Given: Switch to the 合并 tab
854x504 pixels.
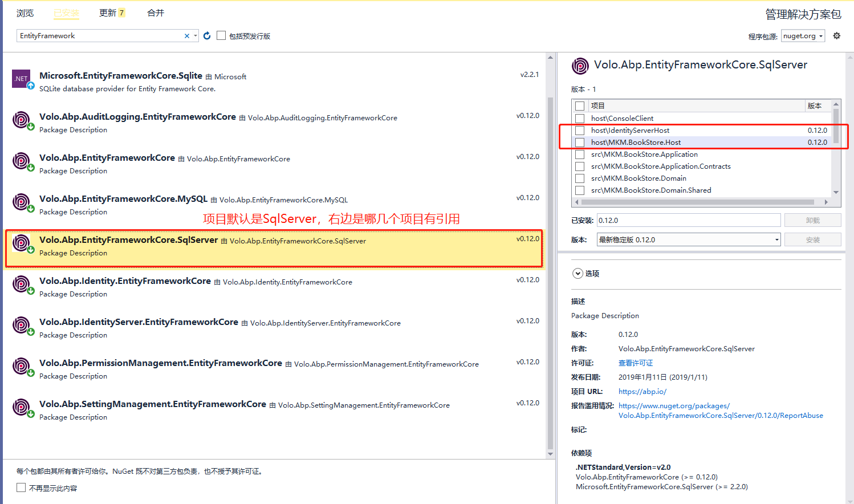Looking at the screenshot, I should (x=156, y=13).
